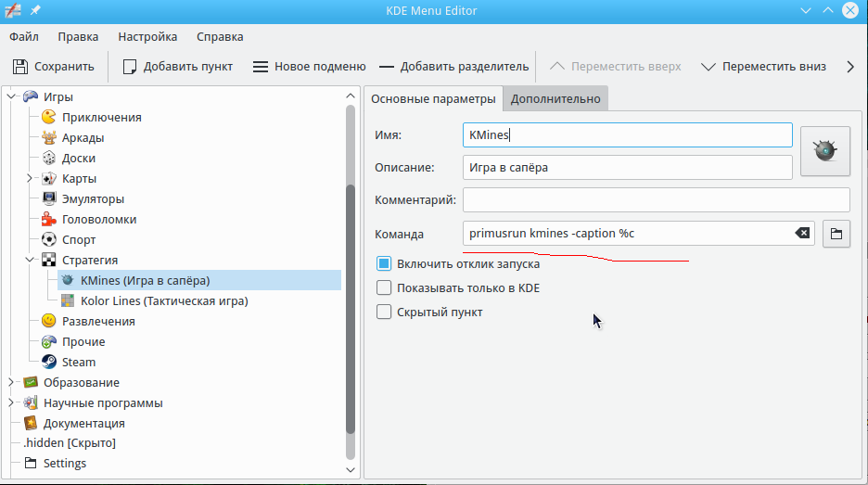Click Новое подменю in the toolbar

coord(309,67)
